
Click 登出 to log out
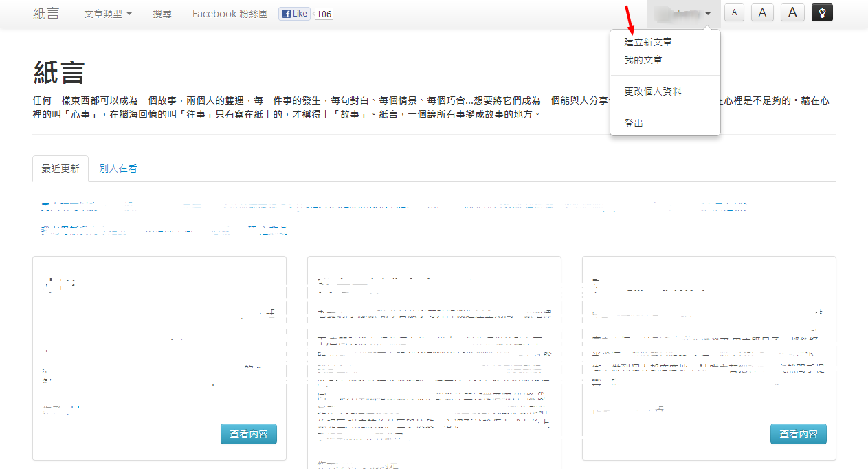point(634,123)
